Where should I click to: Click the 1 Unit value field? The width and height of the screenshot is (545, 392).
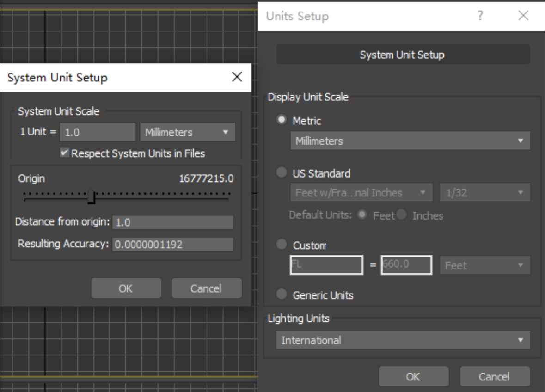point(98,132)
